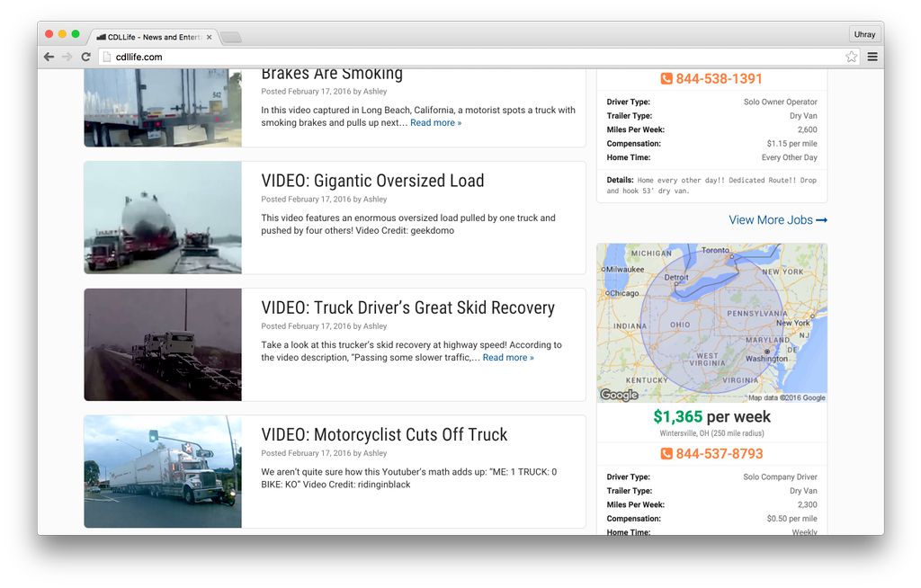The height and width of the screenshot is (588, 921).
Task: Call phone number 844-537-8793
Action: click(711, 454)
